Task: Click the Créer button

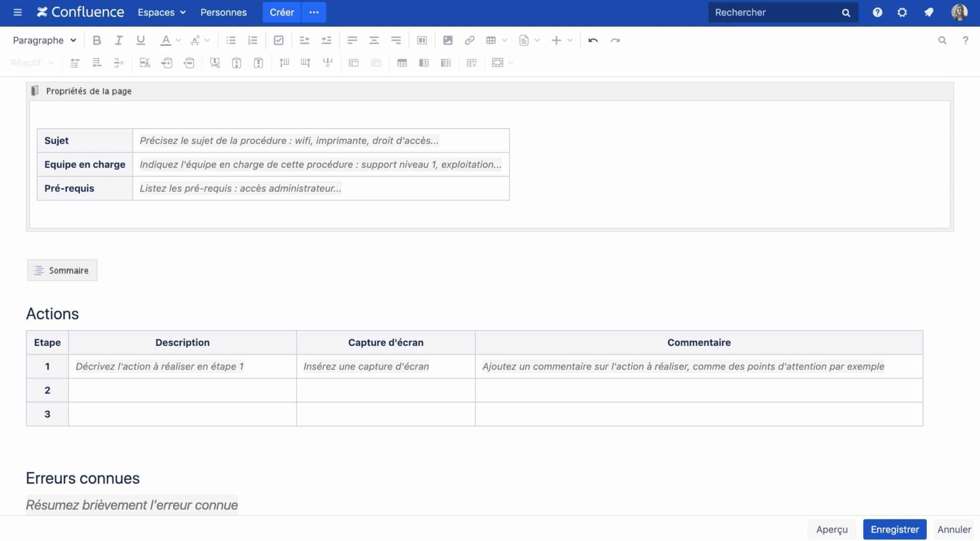Action: (x=281, y=12)
